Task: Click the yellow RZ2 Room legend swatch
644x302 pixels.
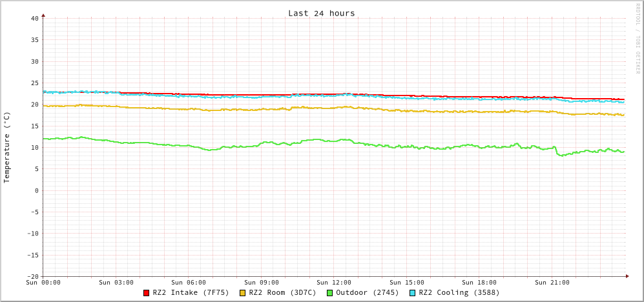Action: coord(243,293)
